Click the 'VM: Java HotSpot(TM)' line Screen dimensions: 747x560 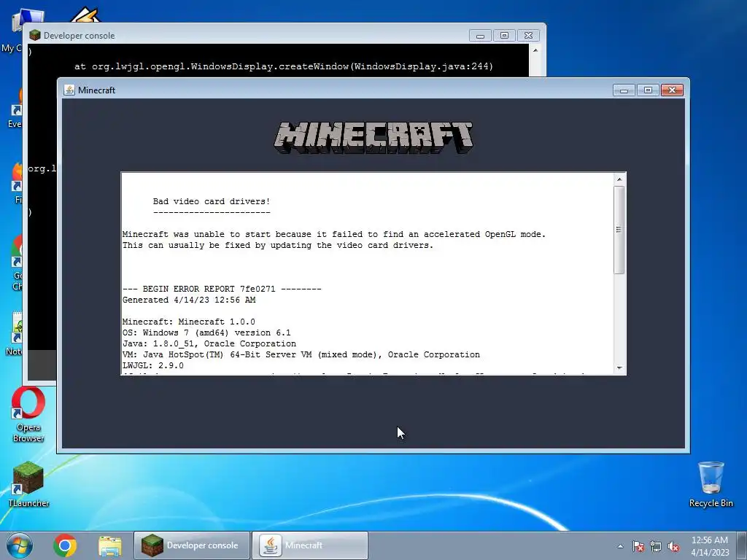301,355
